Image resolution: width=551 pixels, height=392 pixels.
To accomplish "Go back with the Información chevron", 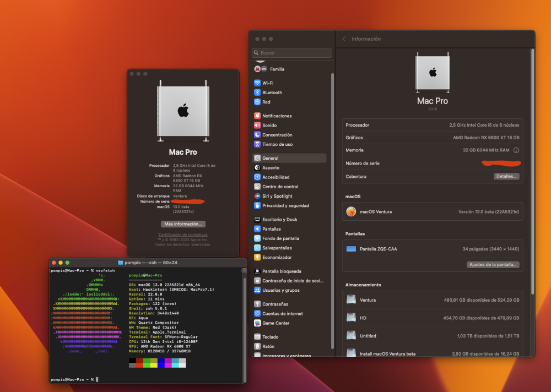I will coord(344,39).
